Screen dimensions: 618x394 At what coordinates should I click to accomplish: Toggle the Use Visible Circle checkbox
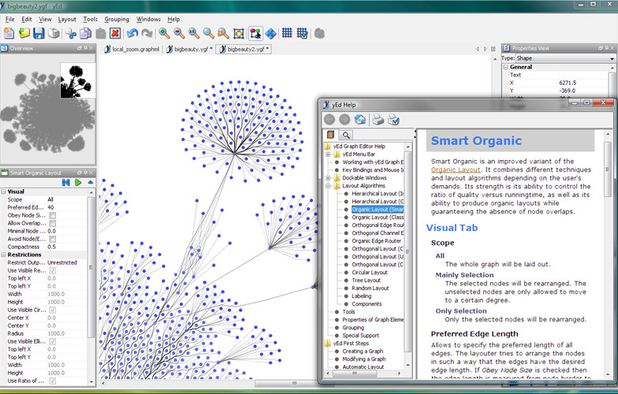coord(52,310)
